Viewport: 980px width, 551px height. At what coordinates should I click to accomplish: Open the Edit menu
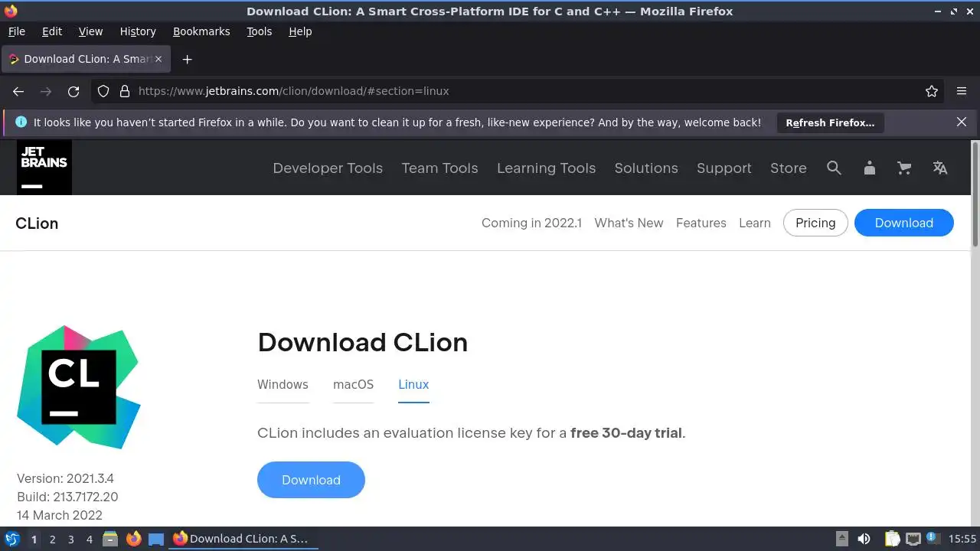tap(52, 31)
